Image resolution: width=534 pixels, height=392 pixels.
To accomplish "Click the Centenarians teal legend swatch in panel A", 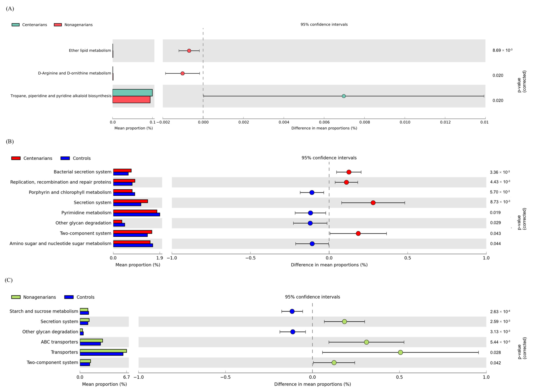I will click(x=15, y=25).
